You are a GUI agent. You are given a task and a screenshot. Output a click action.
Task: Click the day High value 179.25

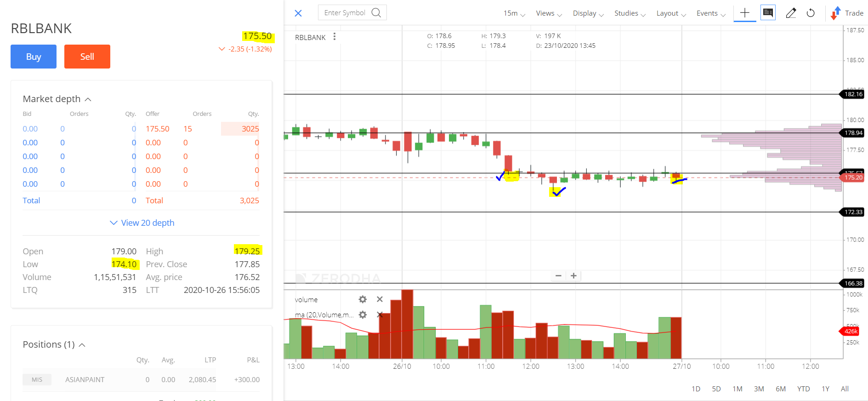click(247, 251)
